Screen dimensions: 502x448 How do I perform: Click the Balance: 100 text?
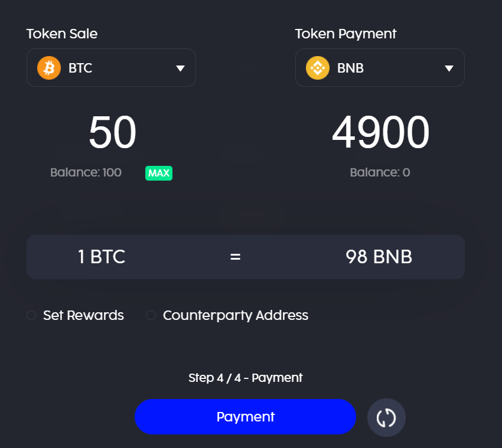86,172
